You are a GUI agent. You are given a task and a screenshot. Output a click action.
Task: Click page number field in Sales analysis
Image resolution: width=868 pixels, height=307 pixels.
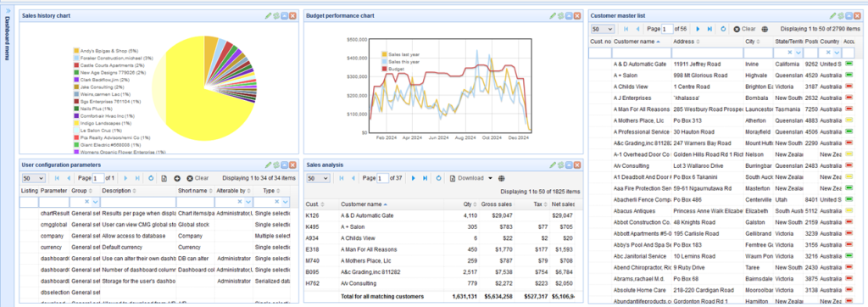pos(383,178)
